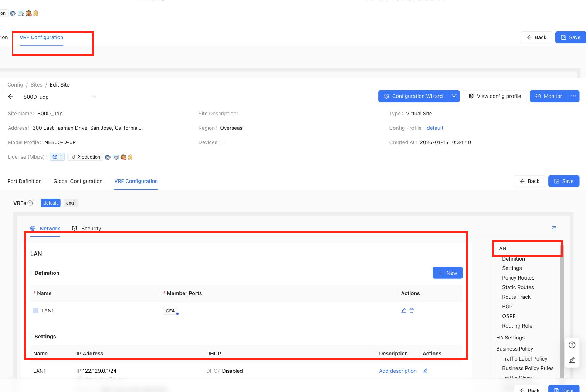The image size is (586, 392).
Task: Click Add description for LAN1 settings
Action: coord(398,371)
